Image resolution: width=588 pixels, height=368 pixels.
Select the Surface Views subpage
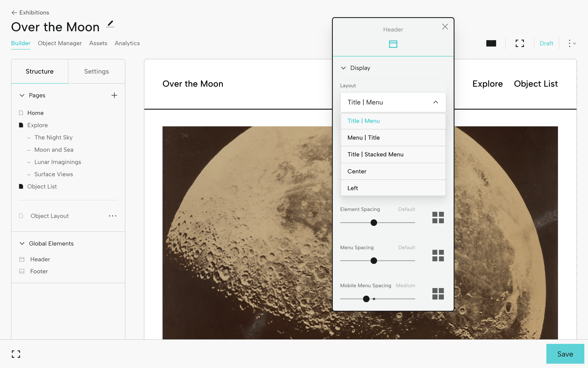tap(54, 174)
